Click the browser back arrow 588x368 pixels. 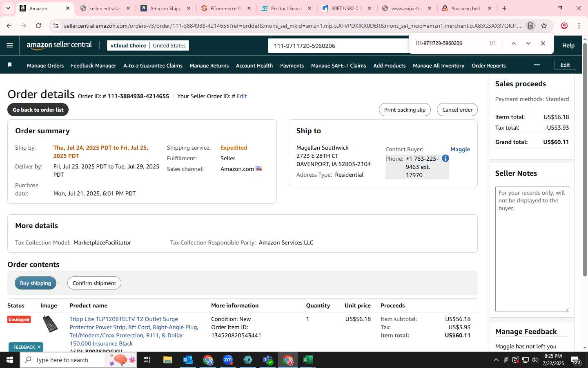click(x=9, y=26)
